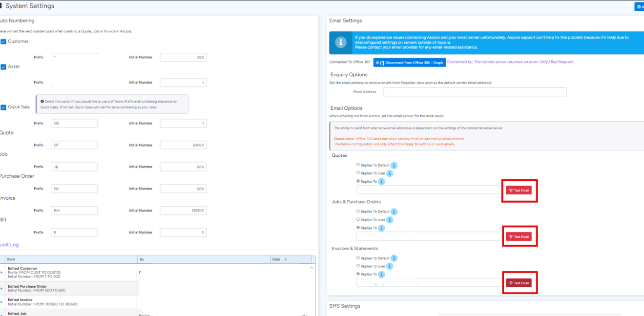Click info icon beside Quotes Replies To Default
The height and width of the screenshot is (316, 644).
point(394,166)
